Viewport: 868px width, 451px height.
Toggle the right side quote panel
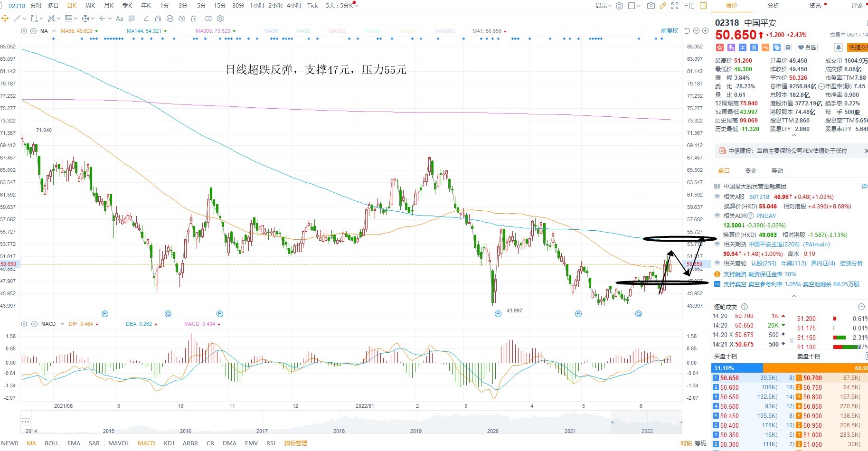point(703,6)
